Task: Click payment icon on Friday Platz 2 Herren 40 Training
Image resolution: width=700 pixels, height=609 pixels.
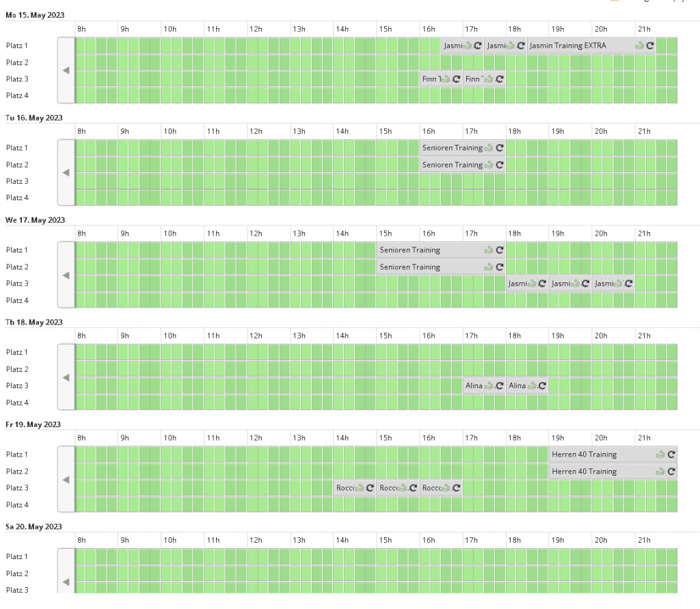Action: tap(660, 472)
